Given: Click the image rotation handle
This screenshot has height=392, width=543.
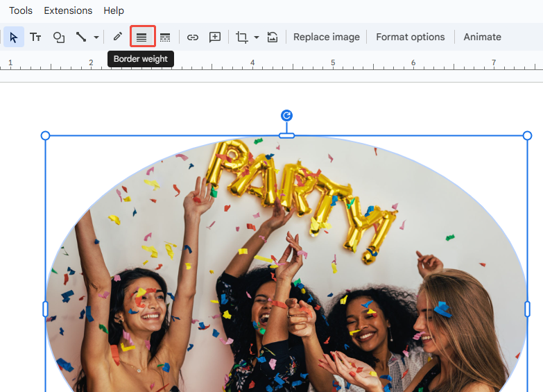Looking at the screenshot, I should tap(286, 115).
